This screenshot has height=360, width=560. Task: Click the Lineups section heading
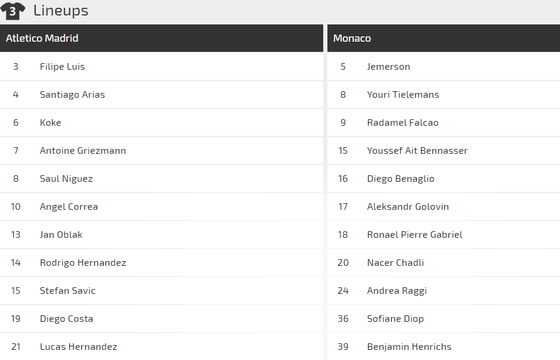(x=61, y=11)
